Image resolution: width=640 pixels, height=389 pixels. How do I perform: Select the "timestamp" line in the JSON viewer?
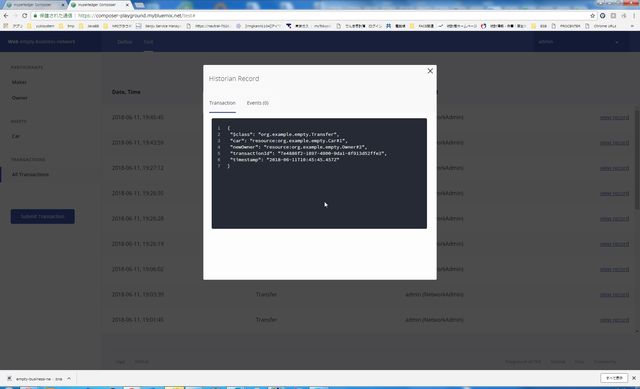[284, 160]
